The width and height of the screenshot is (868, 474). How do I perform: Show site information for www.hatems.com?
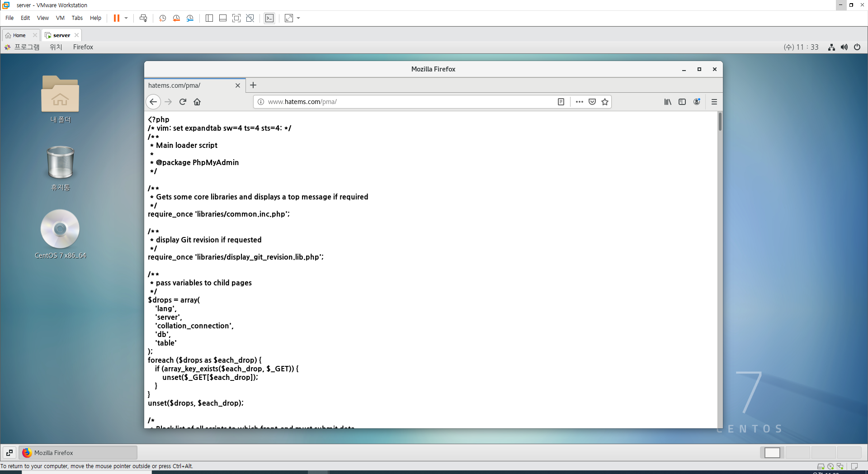click(x=261, y=102)
